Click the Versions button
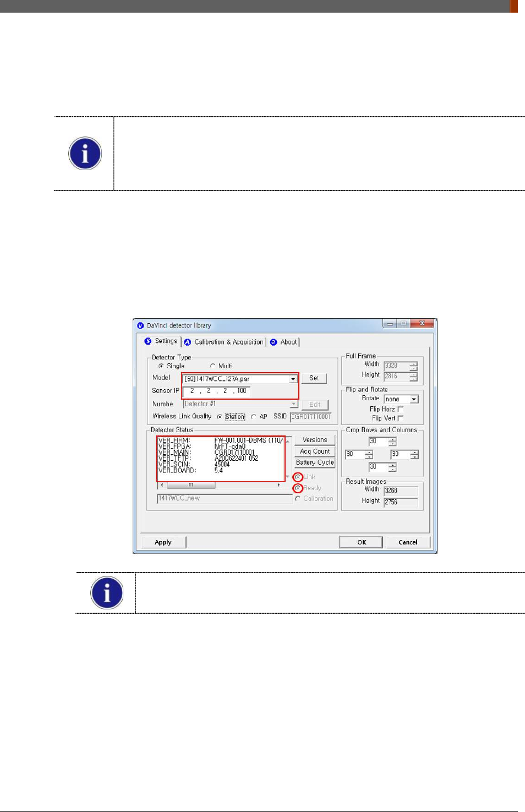Screen dimensions: 525x812 [x=315, y=440]
